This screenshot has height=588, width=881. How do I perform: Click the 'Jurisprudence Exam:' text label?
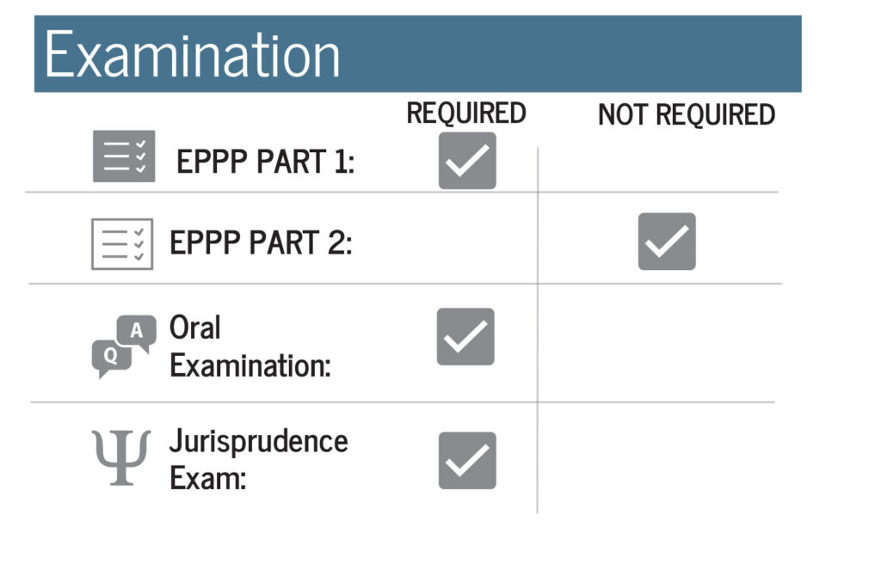click(x=258, y=459)
